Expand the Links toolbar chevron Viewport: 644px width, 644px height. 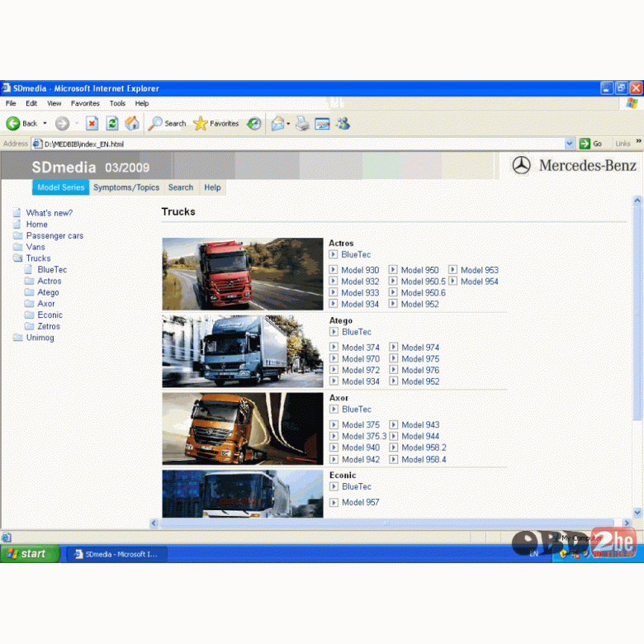[x=639, y=141]
